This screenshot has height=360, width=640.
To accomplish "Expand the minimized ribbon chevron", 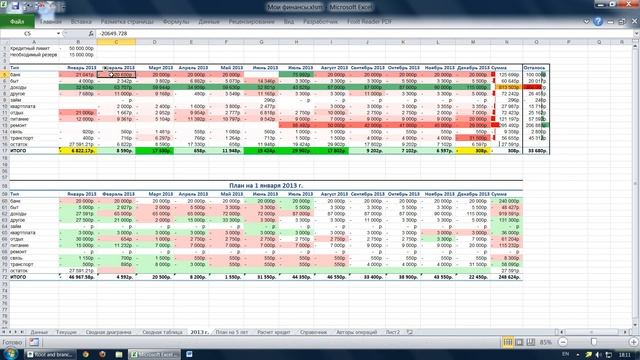I will tap(586, 22).
